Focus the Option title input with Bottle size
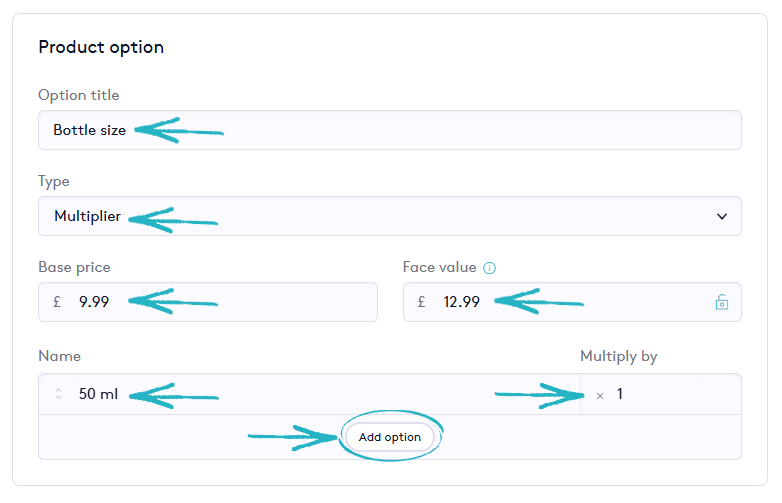Screen dimensions: 782x503 pyautogui.click(x=390, y=130)
